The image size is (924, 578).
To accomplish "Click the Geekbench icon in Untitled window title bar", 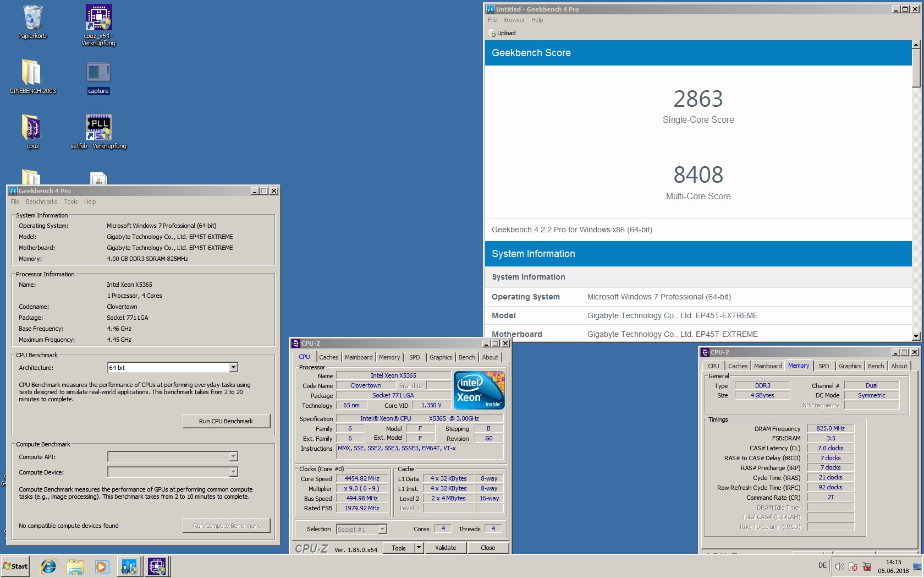I will point(491,9).
